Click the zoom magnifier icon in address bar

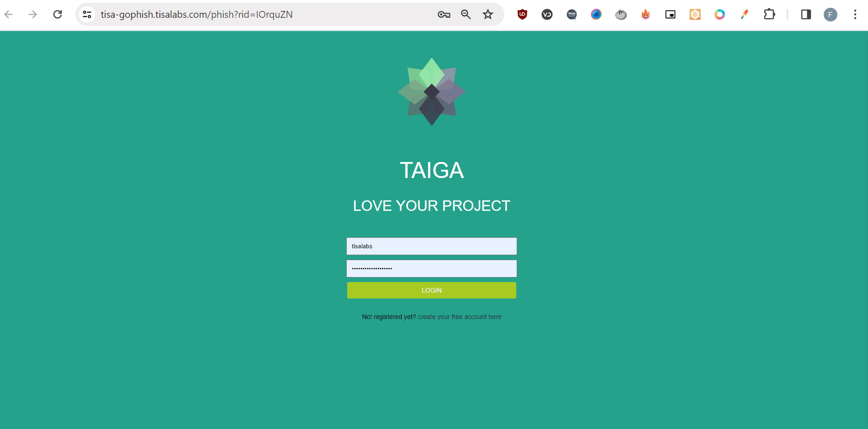(466, 15)
